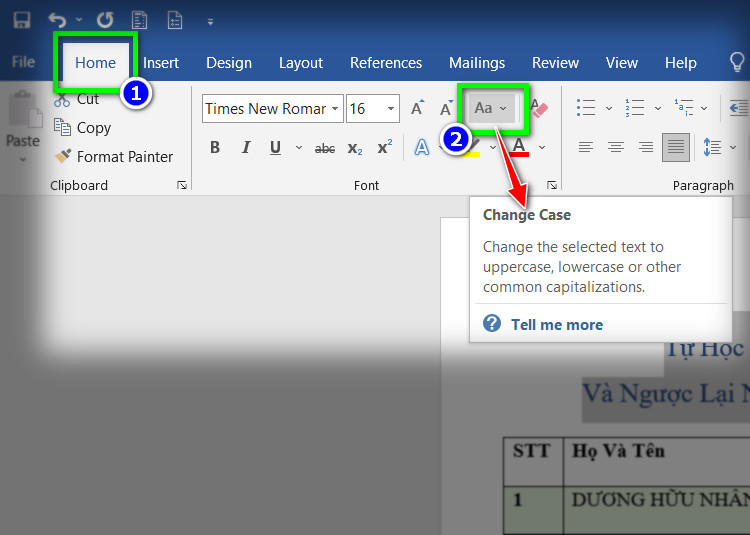Open the Line Spacing dropdown arrow
The height and width of the screenshot is (535, 750).
point(733,147)
